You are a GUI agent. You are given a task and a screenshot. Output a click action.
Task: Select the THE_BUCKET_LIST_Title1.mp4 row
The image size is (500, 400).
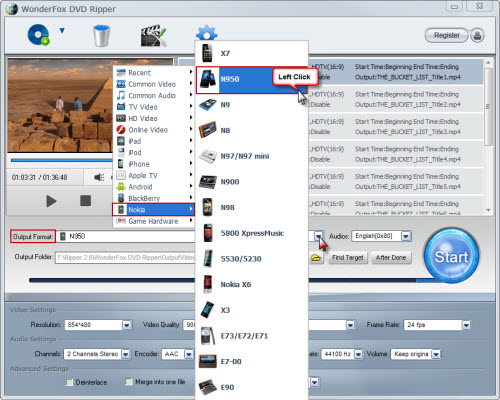pyautogui.click(x=396, y=72)
